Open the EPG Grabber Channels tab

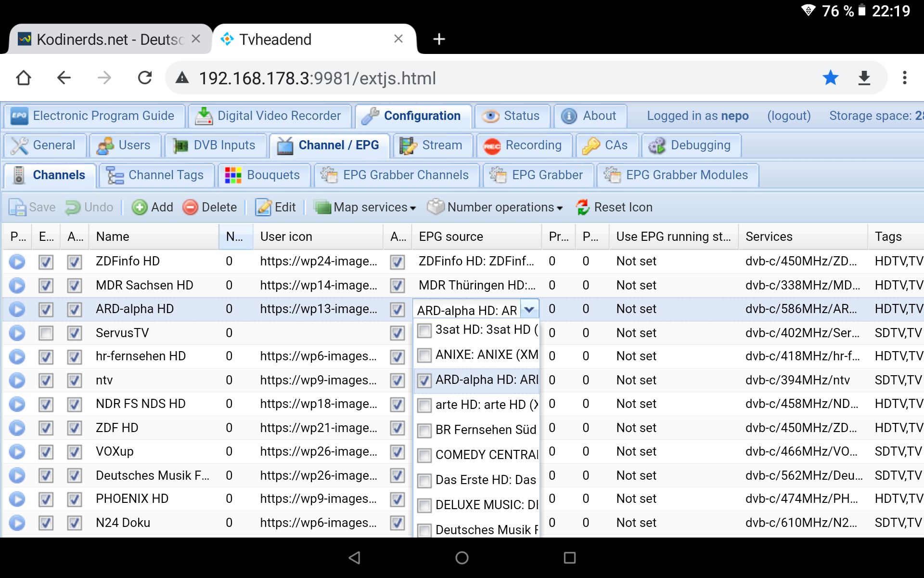pyautogui.click(x=397, y=175)
